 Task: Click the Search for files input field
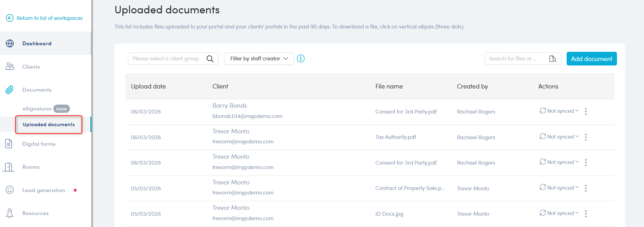(515, 59)
